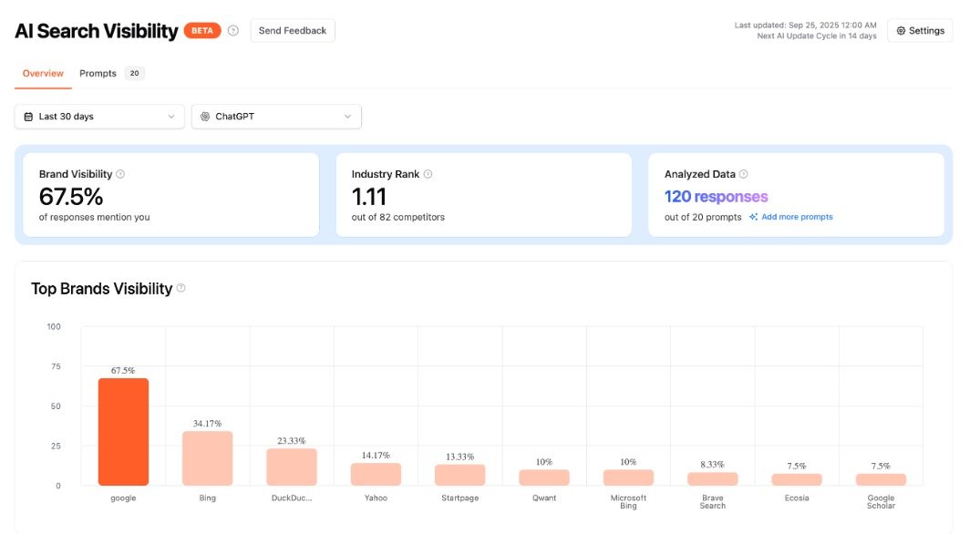The image size is (980, 534).
Task: Switch to the Prompts tab
Action: [x=98, y=73]
